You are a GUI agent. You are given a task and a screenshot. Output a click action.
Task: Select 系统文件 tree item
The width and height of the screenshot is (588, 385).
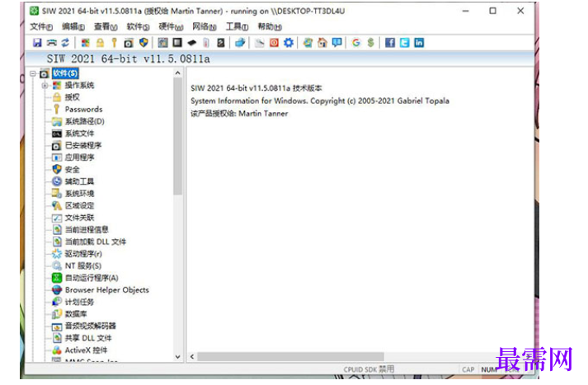tap(79, 133)
